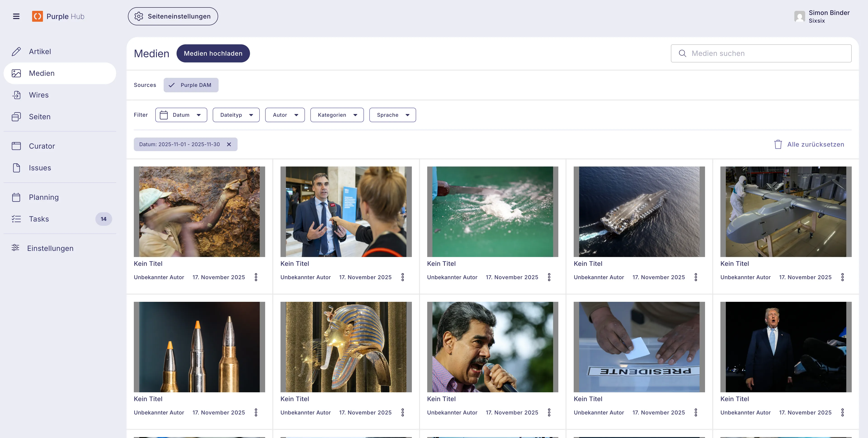The image size is (868, 438).
Task: Click the trash icon beside Alle zurücksetzen
Action: 778,144
